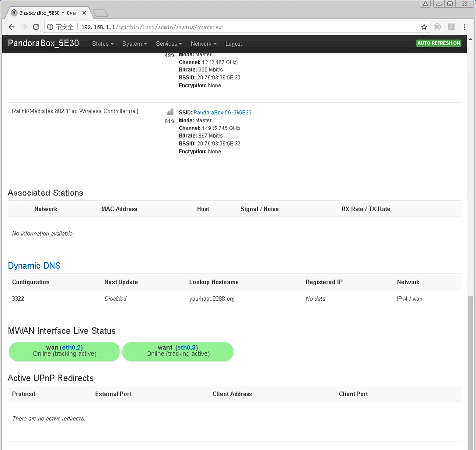Click the PDF extension icon in toolbar
This screenshot has height=450, width=476.
[x=451, y=27]
